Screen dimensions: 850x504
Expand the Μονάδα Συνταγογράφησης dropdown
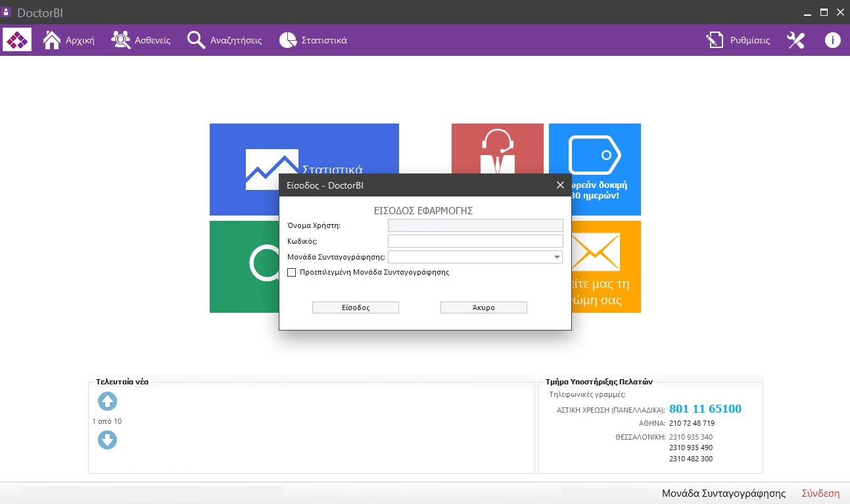(x=557, y=257)
